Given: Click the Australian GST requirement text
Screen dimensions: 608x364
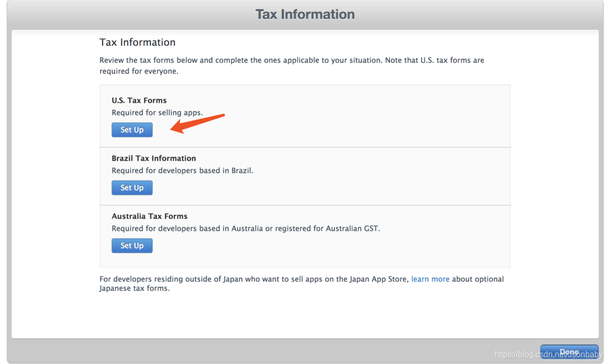Looking at the screenshot, I should tap(246, 228).
